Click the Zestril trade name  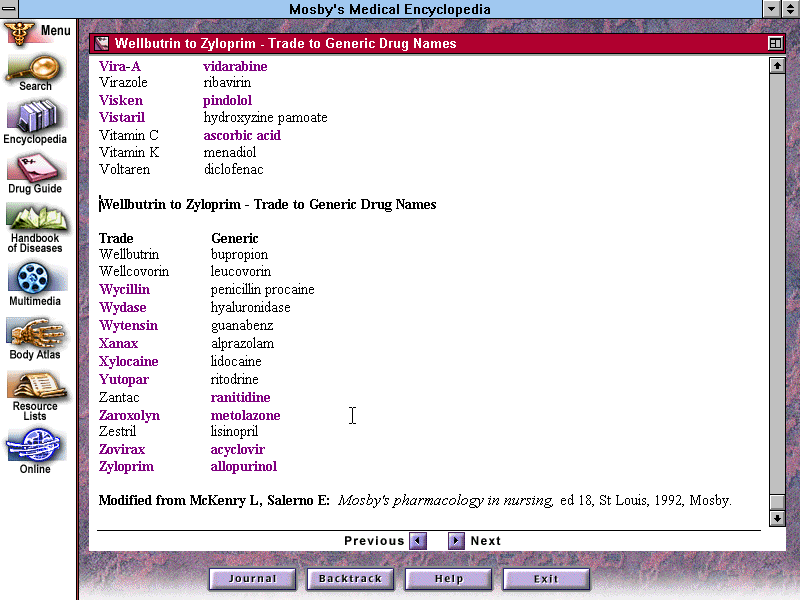117,432
